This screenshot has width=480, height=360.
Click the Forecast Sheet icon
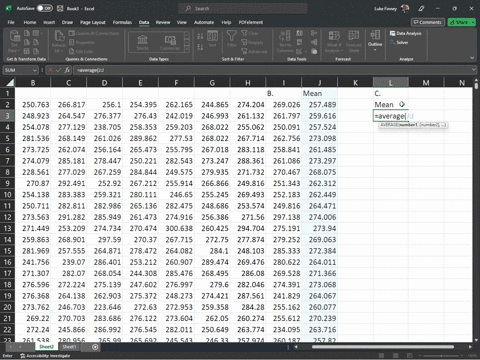(354, 41)
